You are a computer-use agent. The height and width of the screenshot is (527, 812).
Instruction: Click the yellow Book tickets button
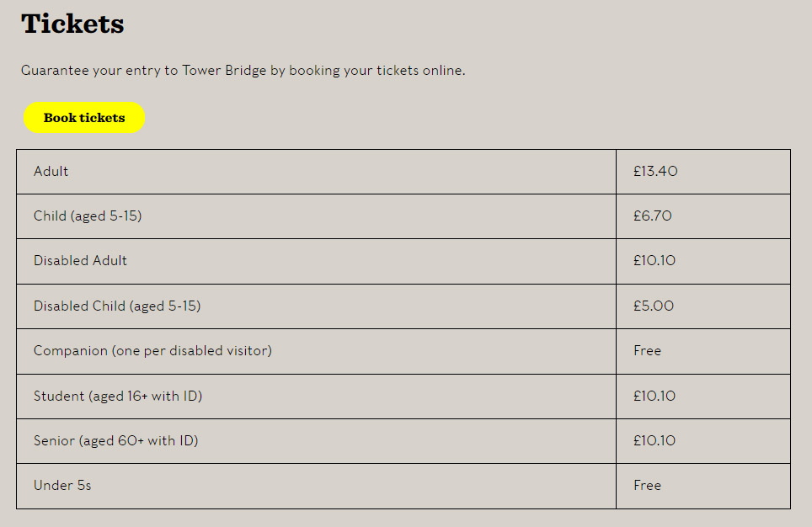pos(84,118)
